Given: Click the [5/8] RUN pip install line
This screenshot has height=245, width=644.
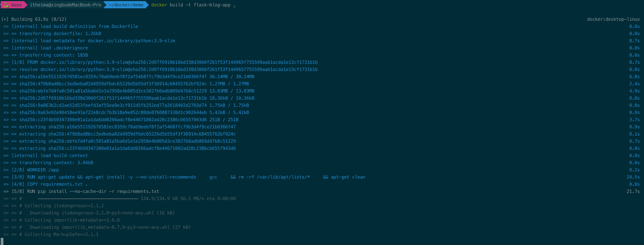Looking at the screenshot, I should coord(85,191).
